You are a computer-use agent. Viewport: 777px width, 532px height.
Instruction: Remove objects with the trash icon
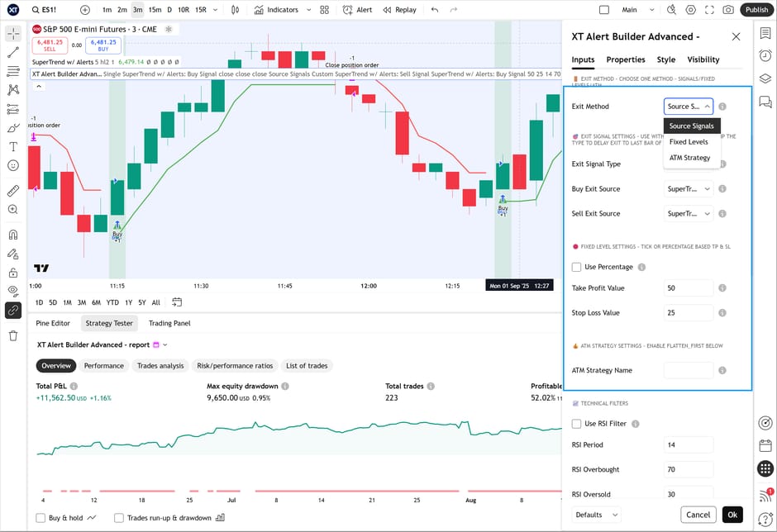tap(13, 335)
